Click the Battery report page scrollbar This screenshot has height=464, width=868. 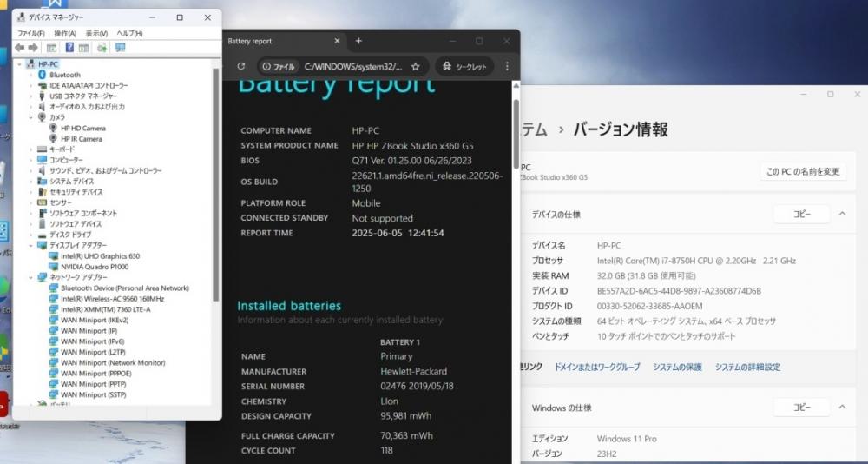[x=516, y=133]
